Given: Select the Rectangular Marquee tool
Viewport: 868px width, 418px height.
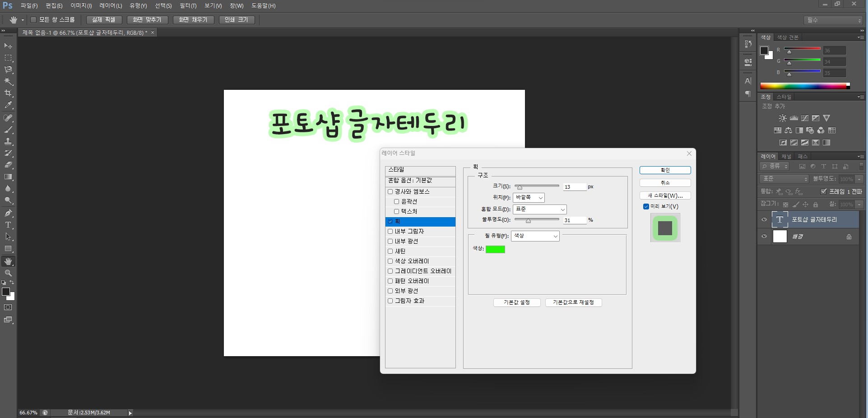Looking at the screenshot, I should [8, 58].
